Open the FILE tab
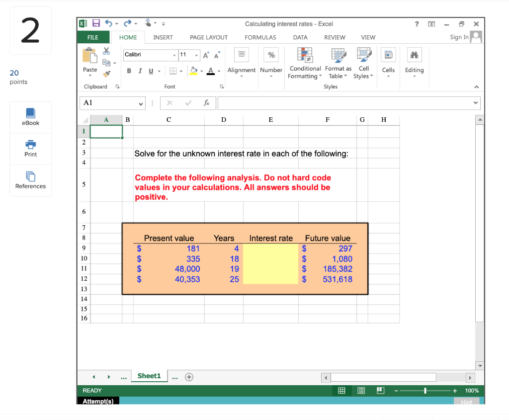 93,37
